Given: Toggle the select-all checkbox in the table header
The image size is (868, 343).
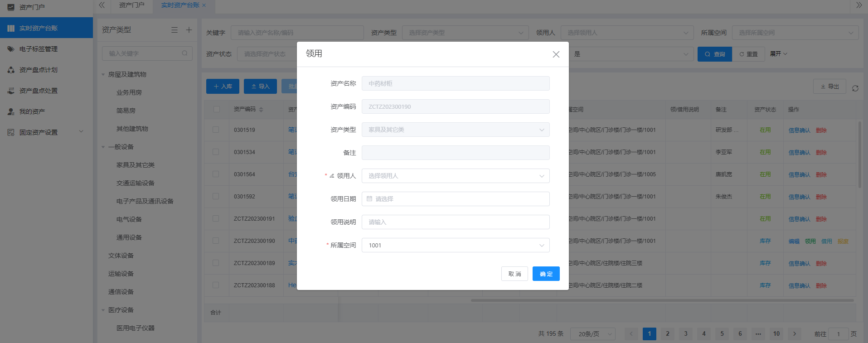Looking at the screenshot, I should click(216, 109).
